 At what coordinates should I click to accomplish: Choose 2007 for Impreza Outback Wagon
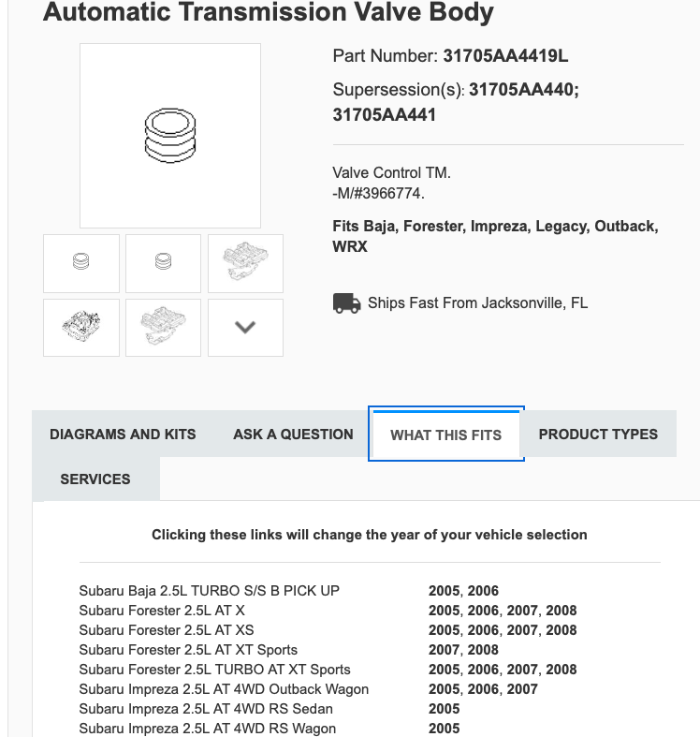pos(522,689)
